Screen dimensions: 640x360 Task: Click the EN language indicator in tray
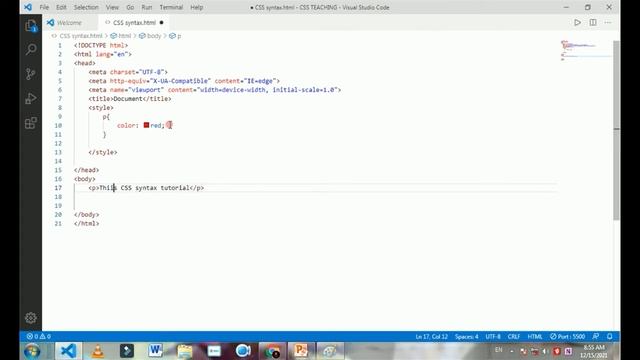point(498,350)
